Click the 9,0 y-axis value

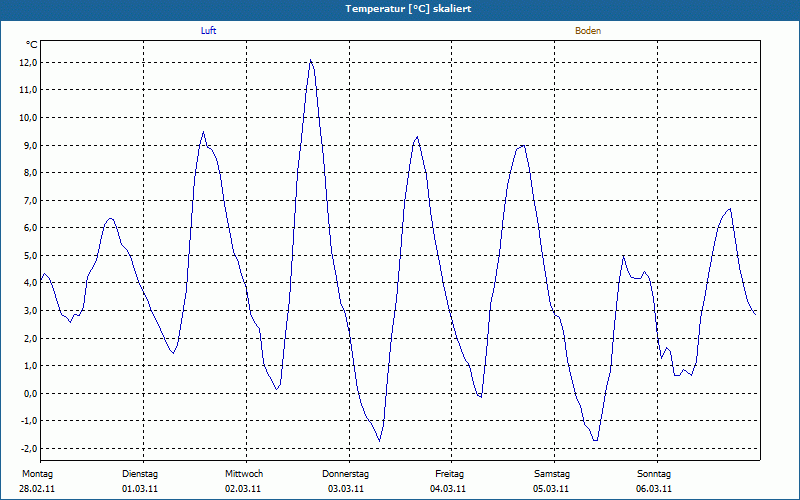pyautogui.click(x=30, y=145)
